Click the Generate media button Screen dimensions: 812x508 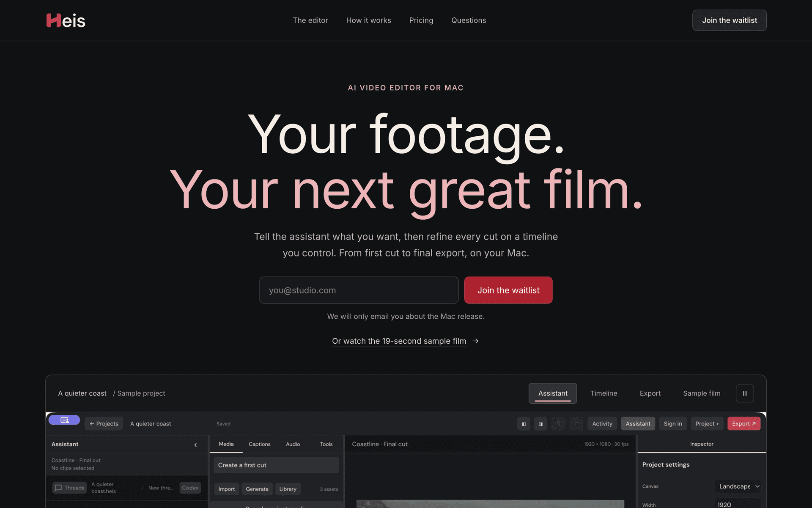(x=257, y=489)
